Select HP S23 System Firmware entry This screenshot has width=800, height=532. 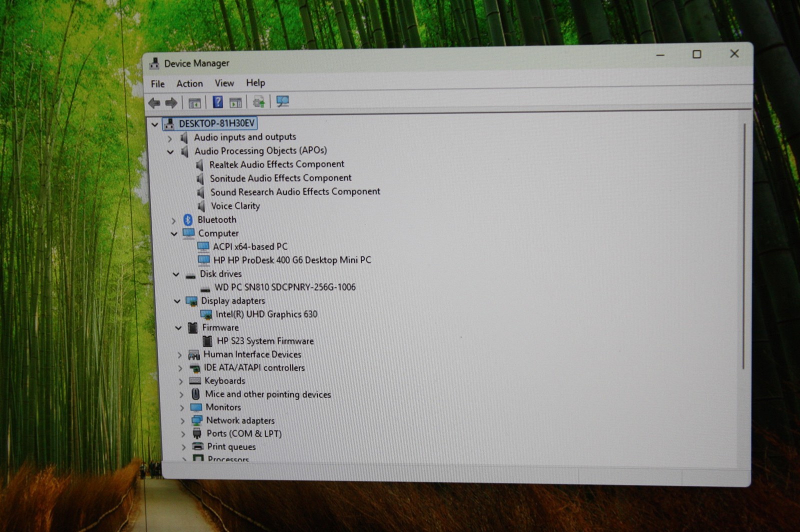(x=265, y=341)
